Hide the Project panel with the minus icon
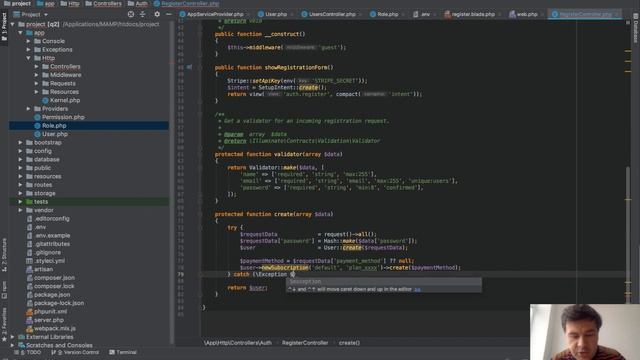Screen dimensions: 640x360 click(x=169, y=14)
